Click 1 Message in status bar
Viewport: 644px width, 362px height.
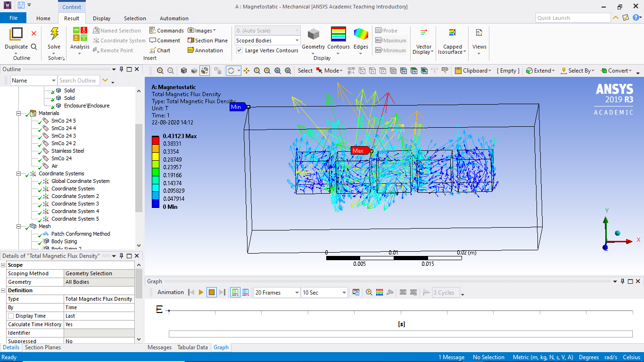click(x=451, y=357)
